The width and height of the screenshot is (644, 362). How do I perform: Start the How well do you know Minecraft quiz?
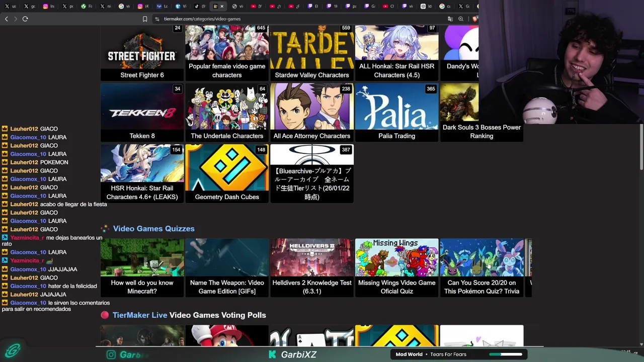pyautogui.click(x=142, y=267)
